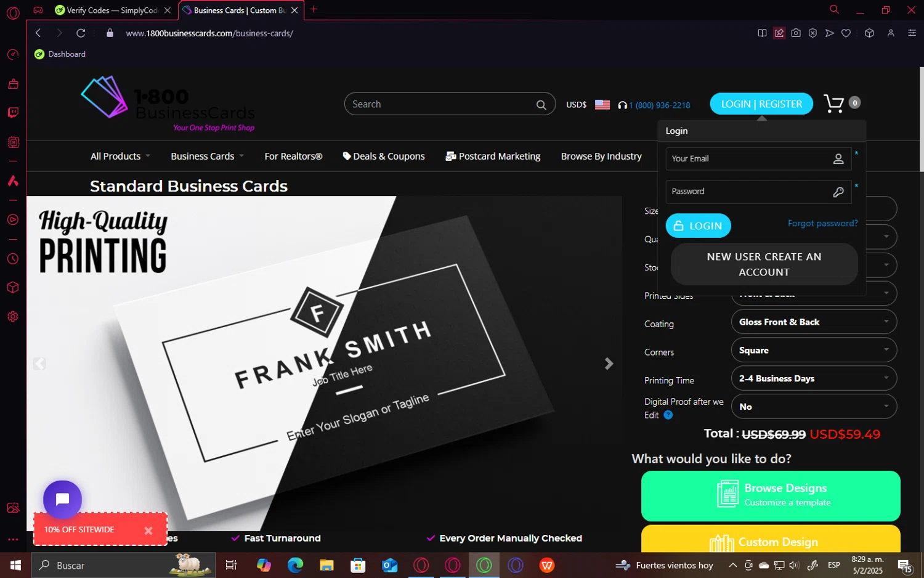This screenshot has height=578, width=924.
Task: Expand the Coating Gloss Front & Back dropdown
Action: point(814,322)
